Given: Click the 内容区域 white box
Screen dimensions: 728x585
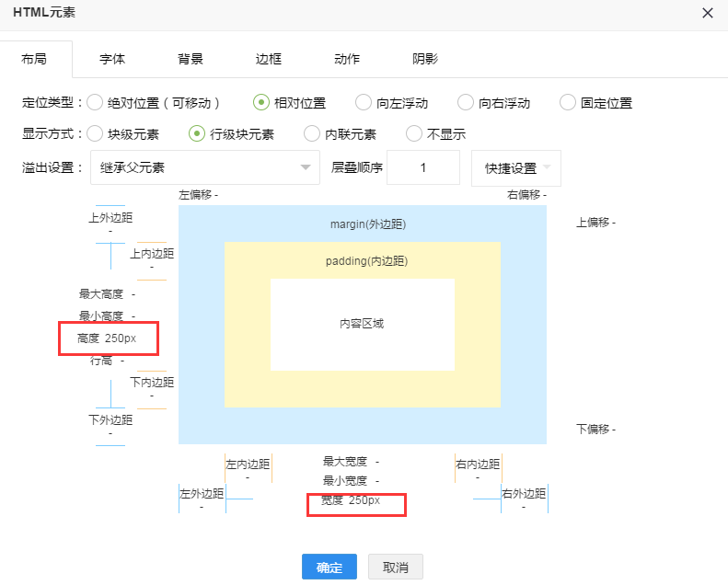Looking at the screenshot, I should 362,325.
